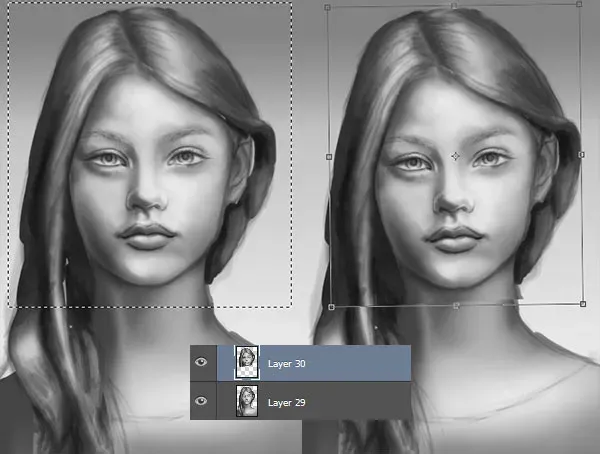
Task: Click the left-middle transform edge handle
Action: [329, 157]
